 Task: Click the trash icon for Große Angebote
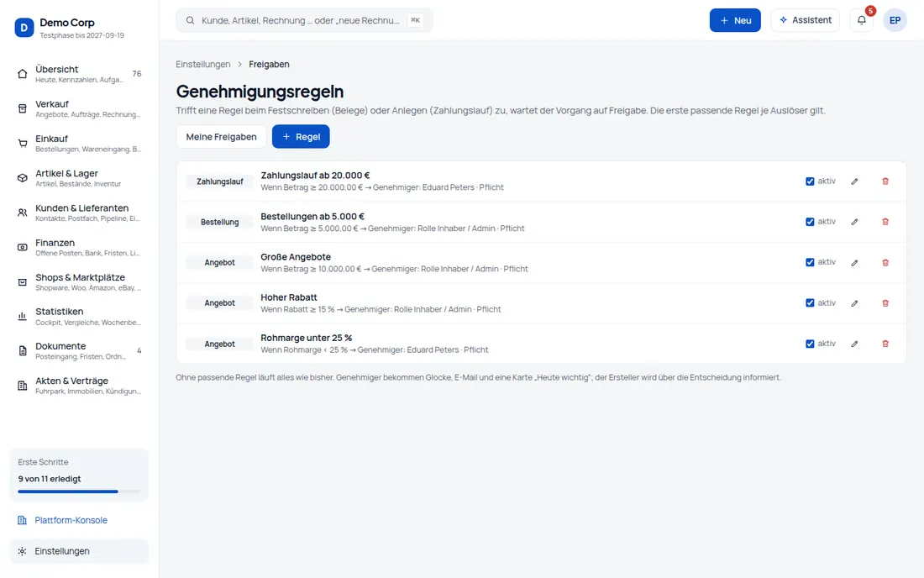[885, 263]
